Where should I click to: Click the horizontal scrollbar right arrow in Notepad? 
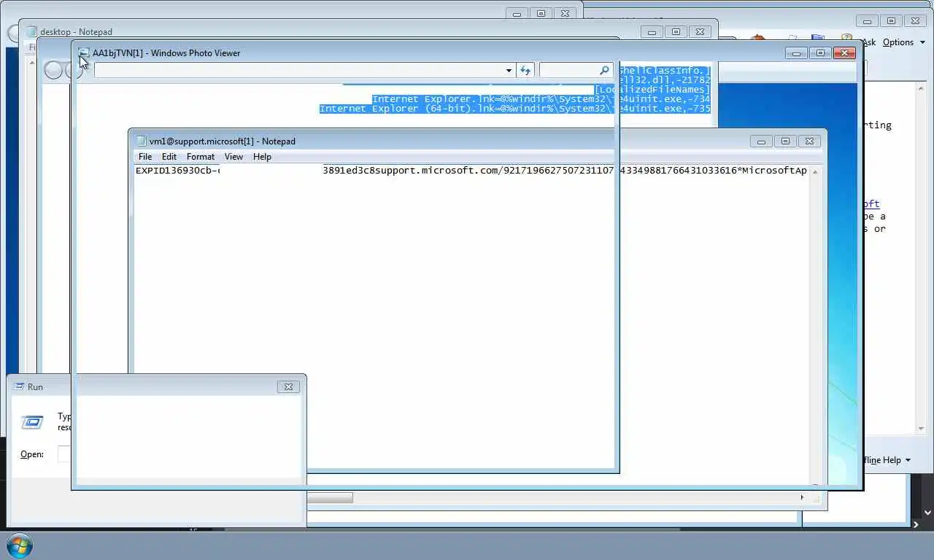pyautogui.click(x=802, y=497)
